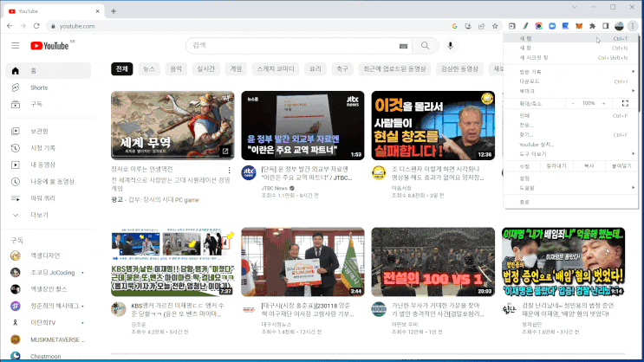This screenshot has width=644, height=362.
Task: Open the MetaMask fox extension
Action: (579, 26)
